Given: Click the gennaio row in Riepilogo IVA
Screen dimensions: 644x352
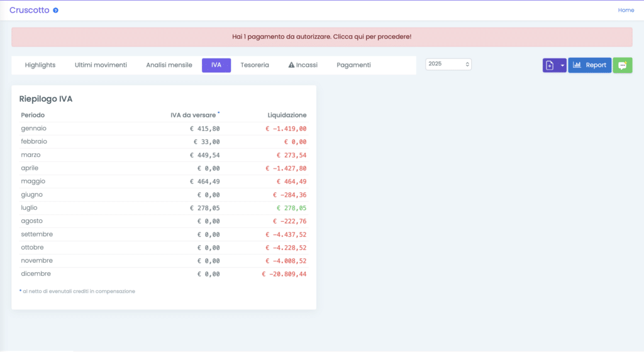Looking at the screenshot, I should tap(34, 128).
